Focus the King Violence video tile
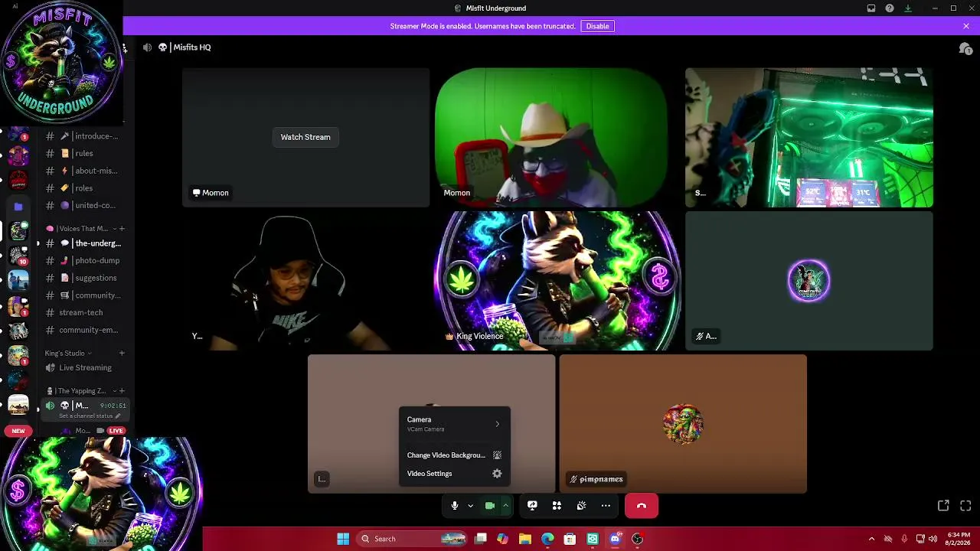 pyautogui.click(x=557, y=281)
